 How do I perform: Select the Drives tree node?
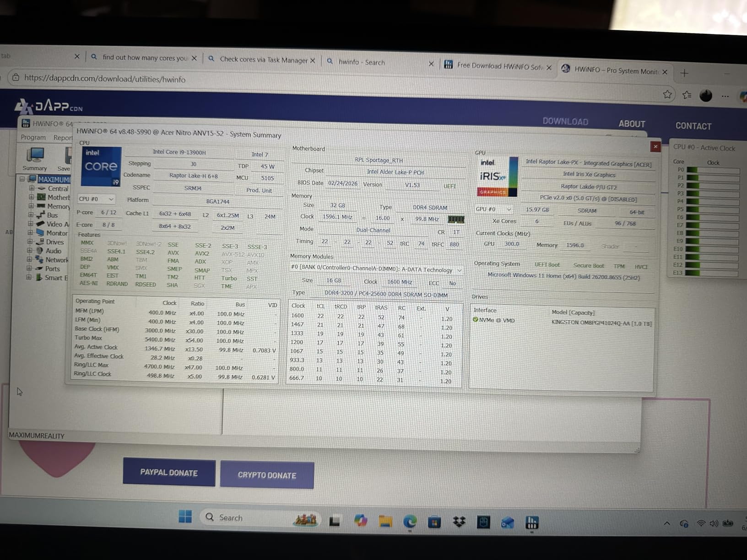click(x=51, y=242)
